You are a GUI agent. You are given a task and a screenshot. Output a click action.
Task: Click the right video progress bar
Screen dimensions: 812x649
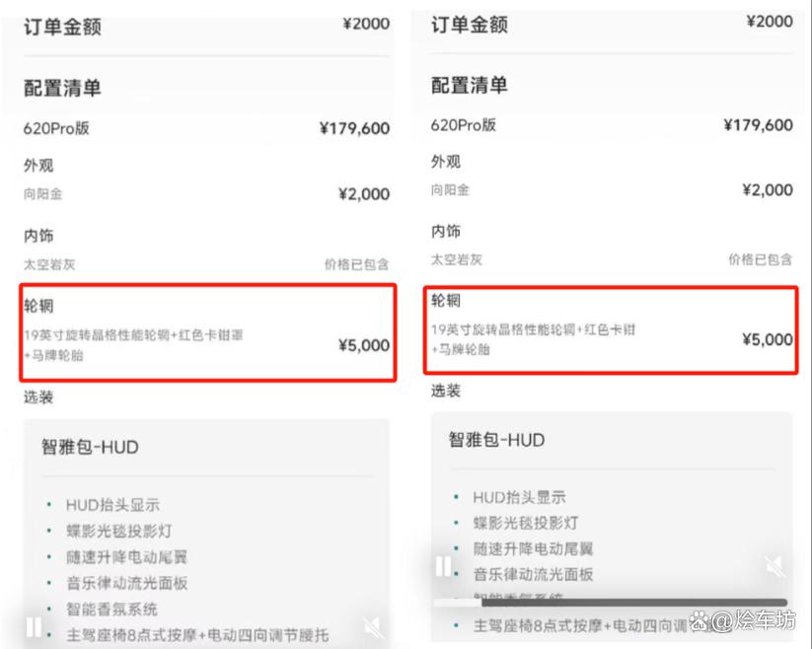pyautogui.click(x=612, y=603)
